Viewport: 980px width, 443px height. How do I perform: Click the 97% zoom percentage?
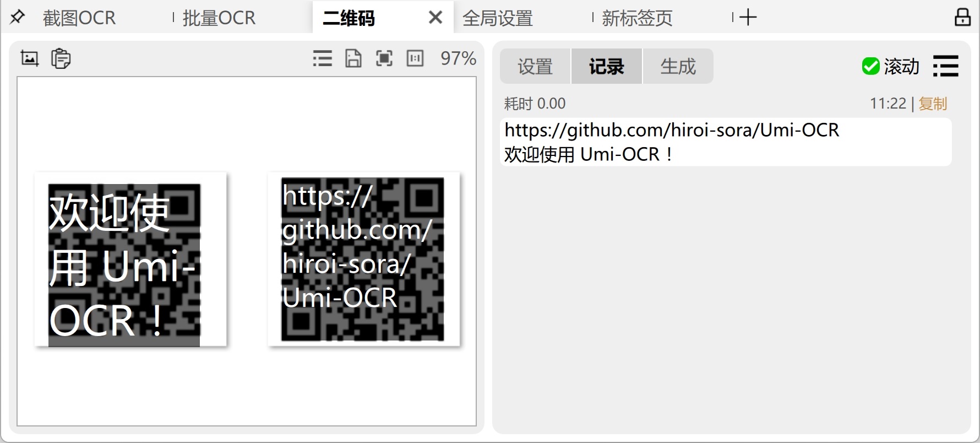click(458, 58)
